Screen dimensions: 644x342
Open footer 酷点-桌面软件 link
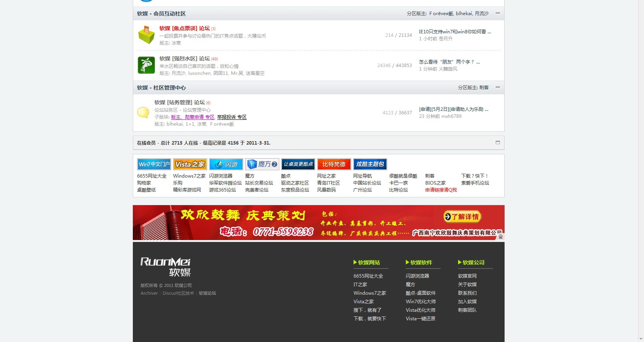pyautogui.click(x=421, y=293)
